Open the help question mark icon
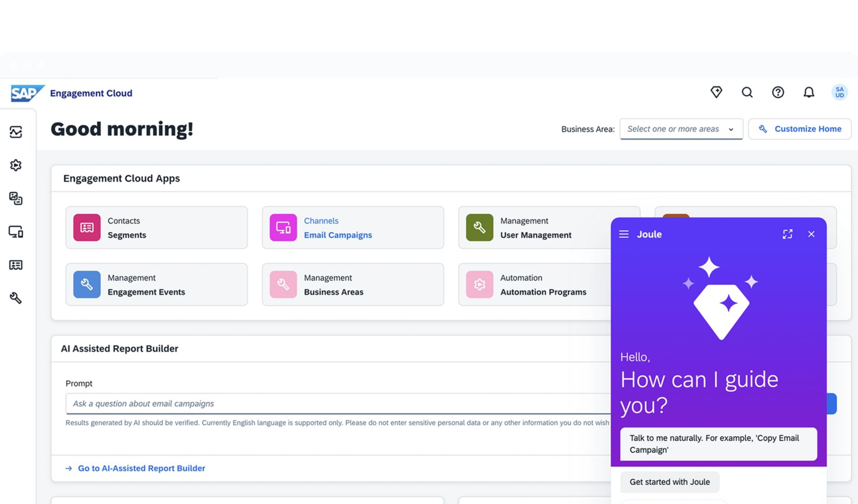 point(778,93)
